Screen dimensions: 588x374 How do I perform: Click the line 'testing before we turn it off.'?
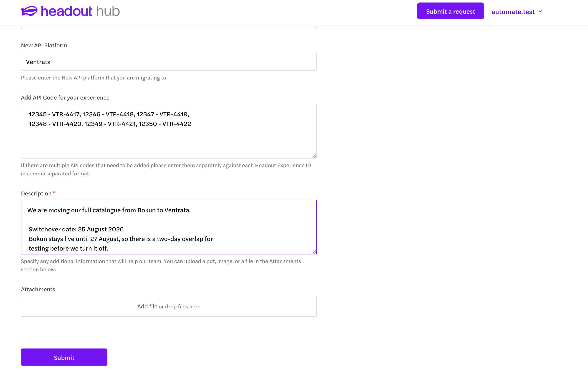[x=68, y=248]
